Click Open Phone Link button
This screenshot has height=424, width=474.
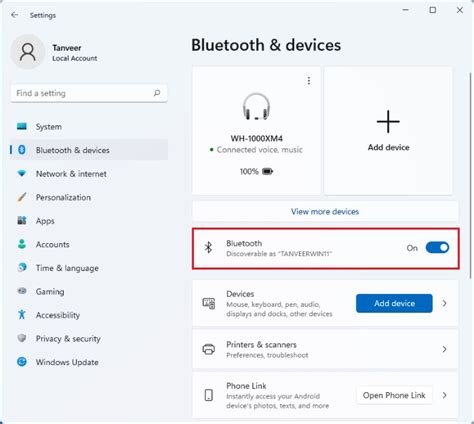(x=394, y=395)
